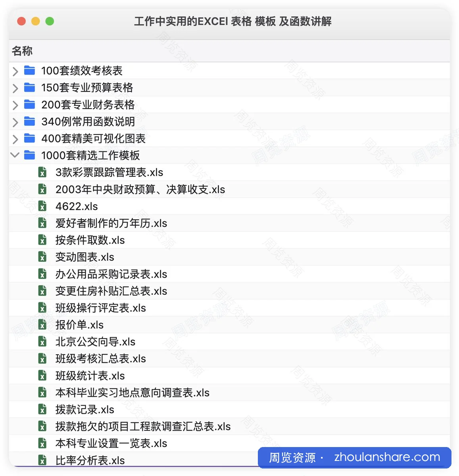Select file name 报价单.xls
Image resolution: width=459 pixels, height=476 pixels.
click(79, 325)
